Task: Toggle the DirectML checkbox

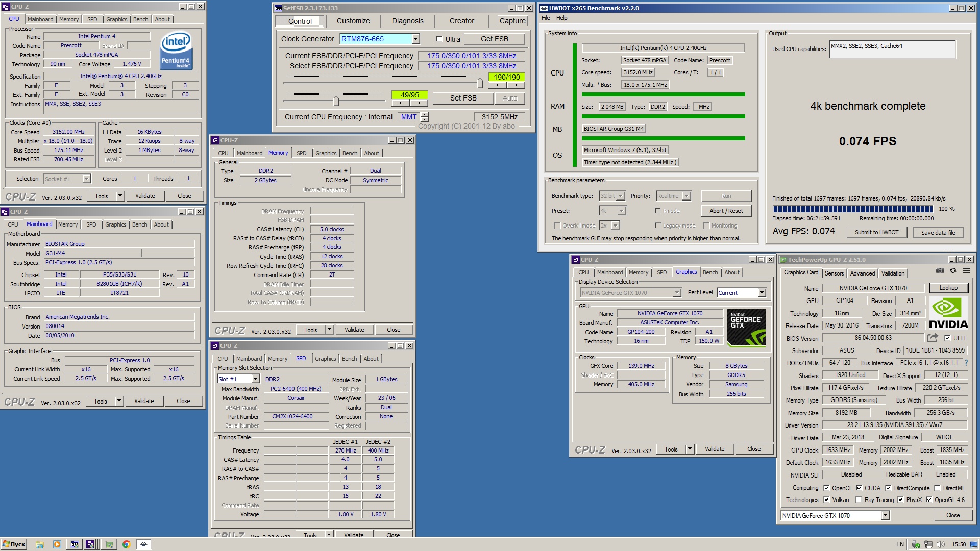Action: [938, 488]
